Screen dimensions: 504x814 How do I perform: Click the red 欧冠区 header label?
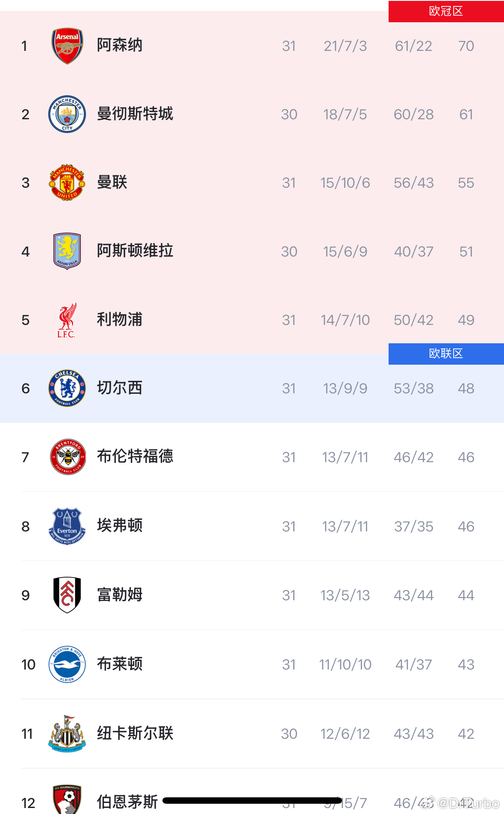(446, 12)
